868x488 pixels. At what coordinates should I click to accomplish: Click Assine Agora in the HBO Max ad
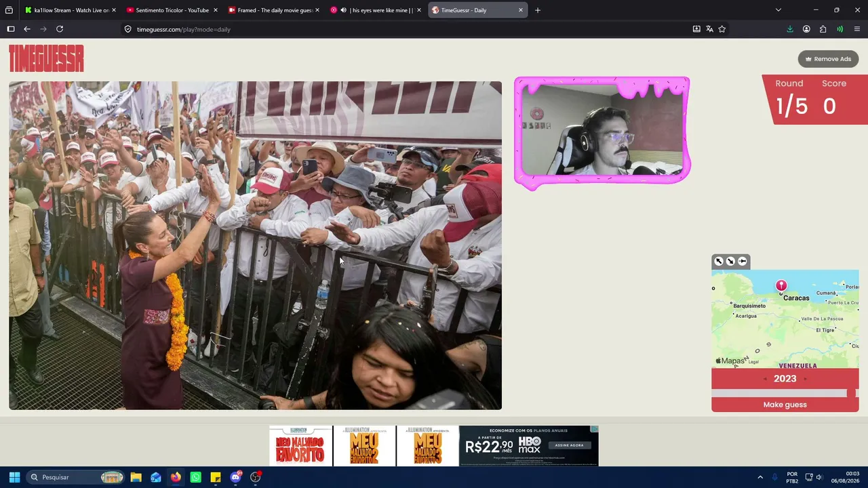pos(569,445)
